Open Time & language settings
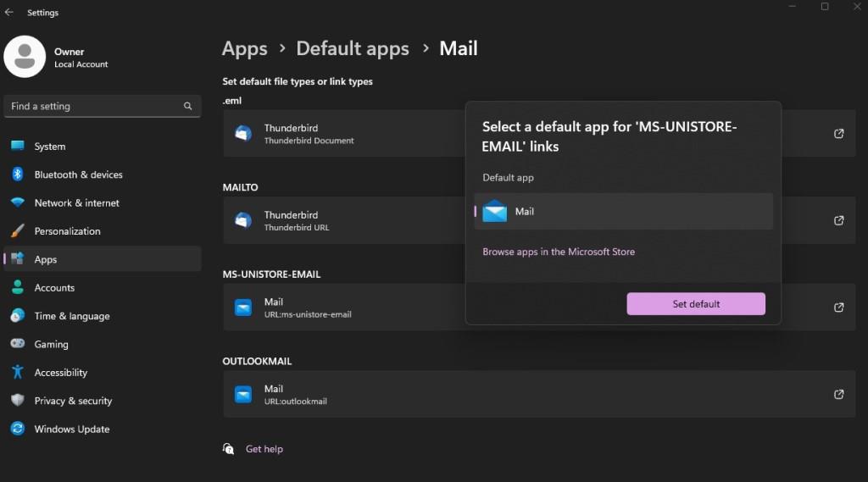This screenshot has width=868, height=482. coord(103,315)
